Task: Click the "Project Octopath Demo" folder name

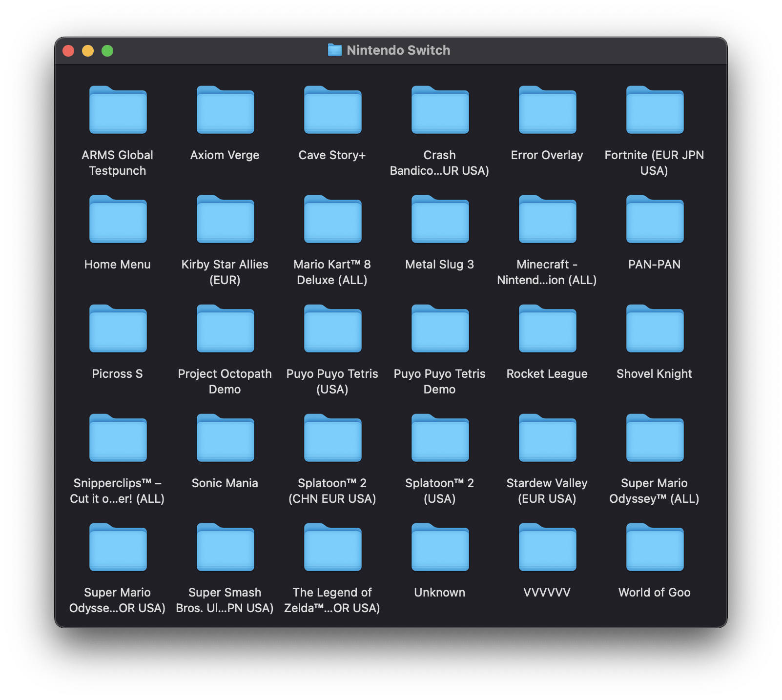Action: pos(225,382)
